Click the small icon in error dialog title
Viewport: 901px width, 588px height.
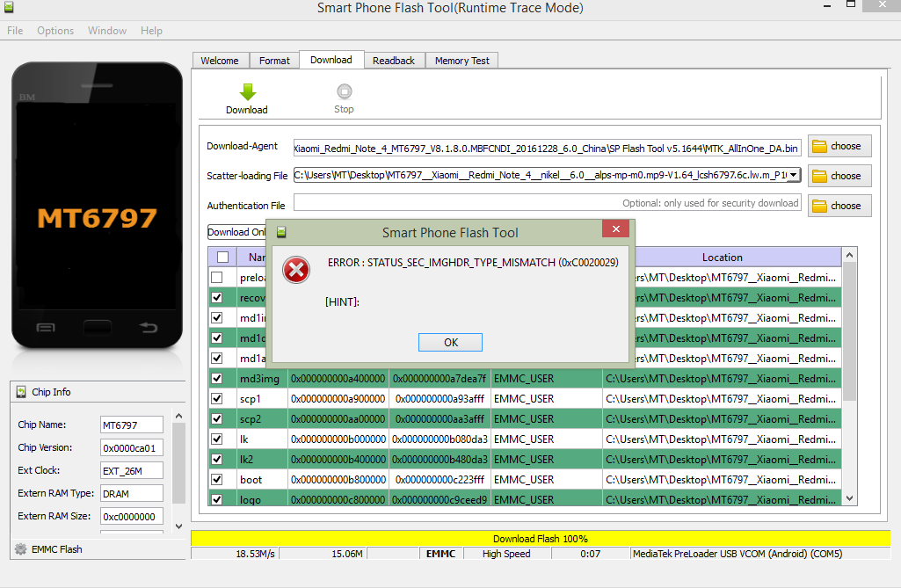[281, 232]
